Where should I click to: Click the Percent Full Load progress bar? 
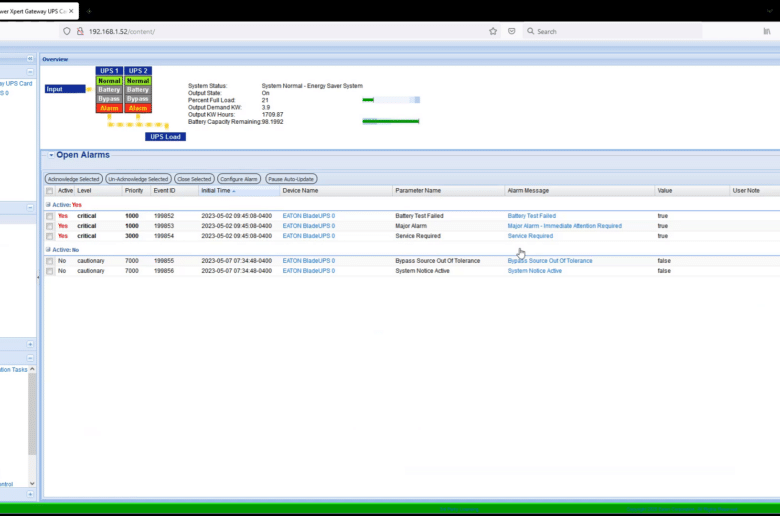(391, 100)
